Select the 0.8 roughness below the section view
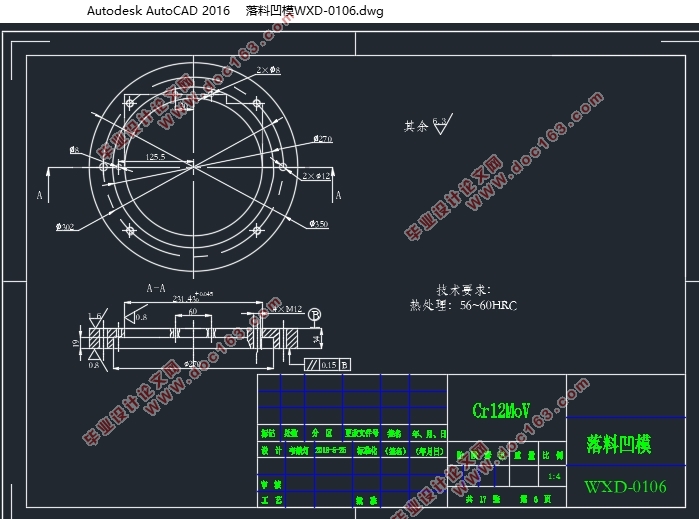This screenshot has height=519, width=699. click(94, 365)
